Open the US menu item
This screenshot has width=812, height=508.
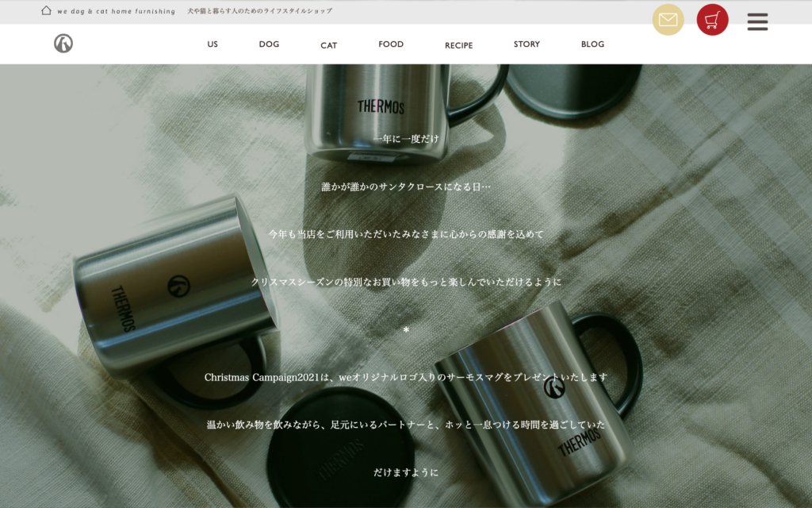click(213, 44)
